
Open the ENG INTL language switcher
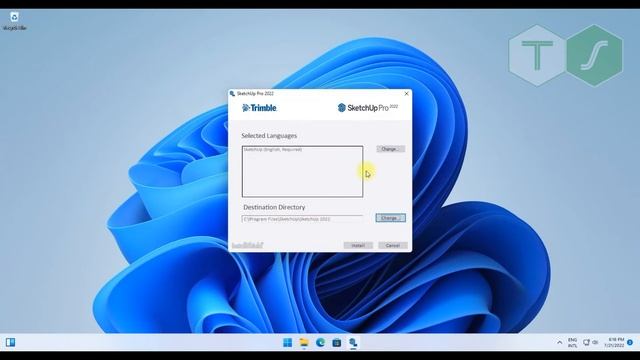pyautogui.click(x=572, y=342)
